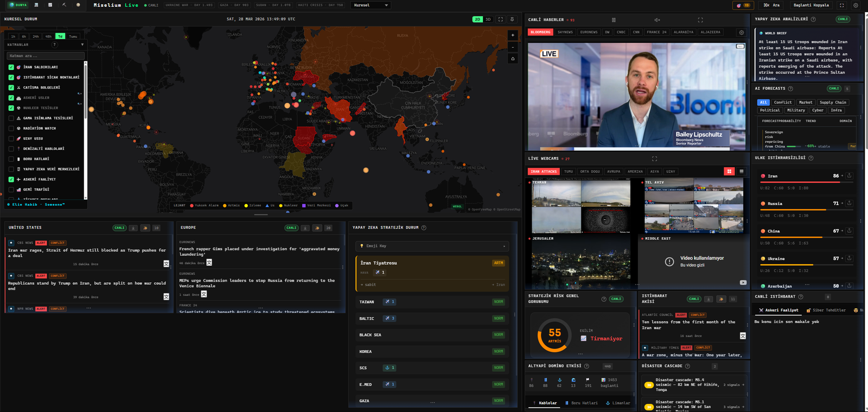
Task: Filter AI forecasts by Military
Action: tap(796, 110)
